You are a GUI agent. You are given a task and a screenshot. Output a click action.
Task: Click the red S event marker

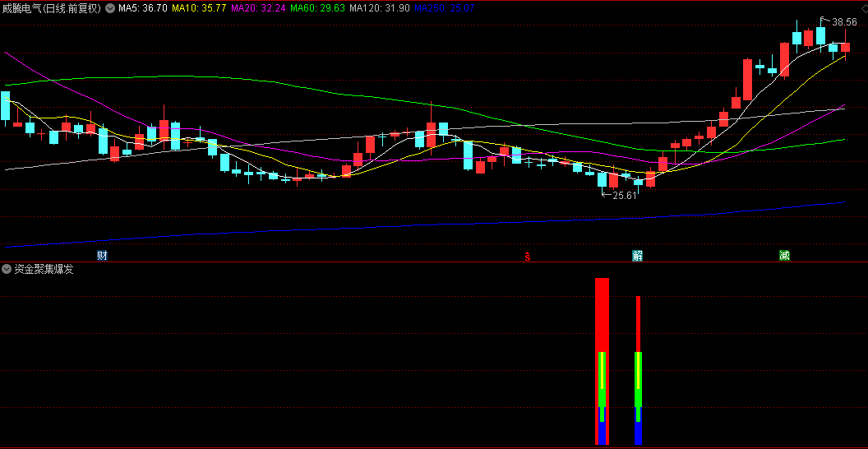pyautogui.click(x=528, y=256)
